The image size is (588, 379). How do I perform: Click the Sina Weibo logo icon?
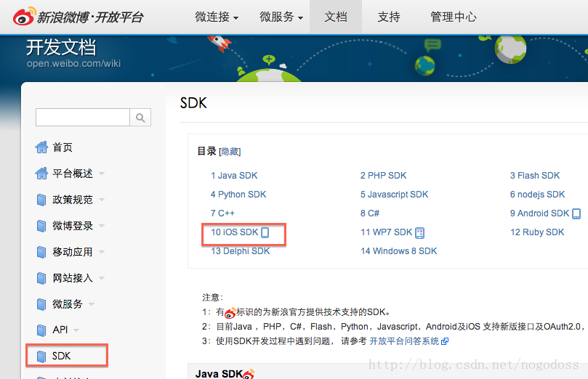point(25,17)
